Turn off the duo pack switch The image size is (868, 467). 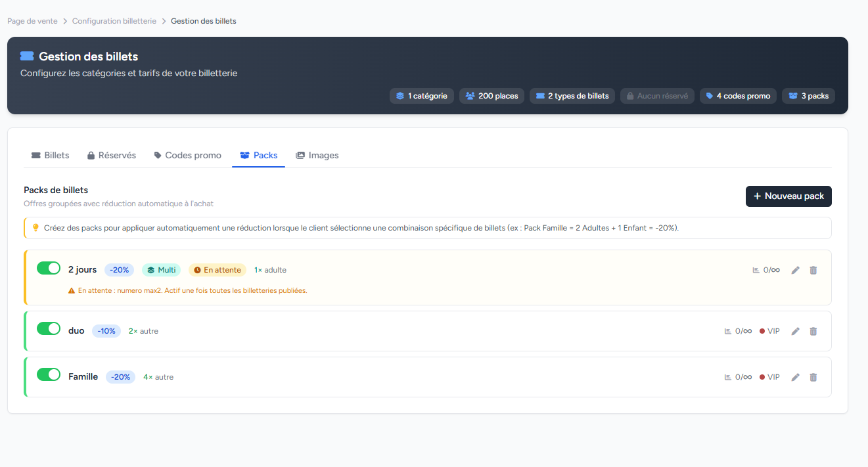click(49, 329)
